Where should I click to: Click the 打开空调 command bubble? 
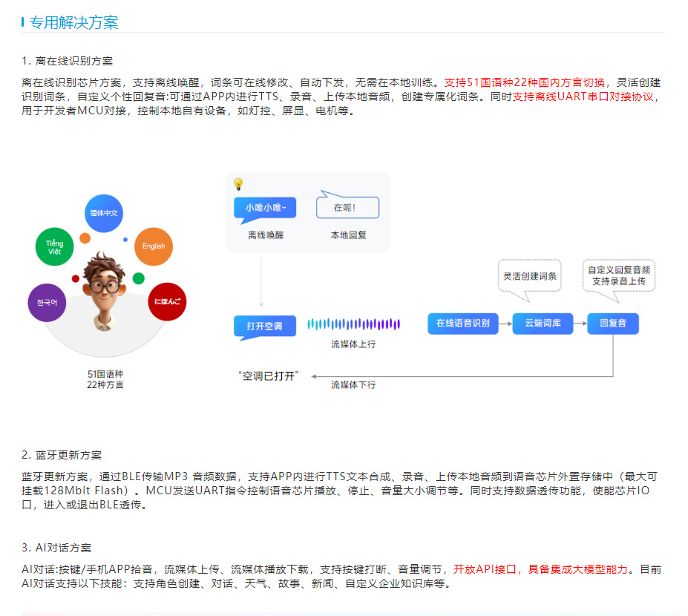pos(264,327)
